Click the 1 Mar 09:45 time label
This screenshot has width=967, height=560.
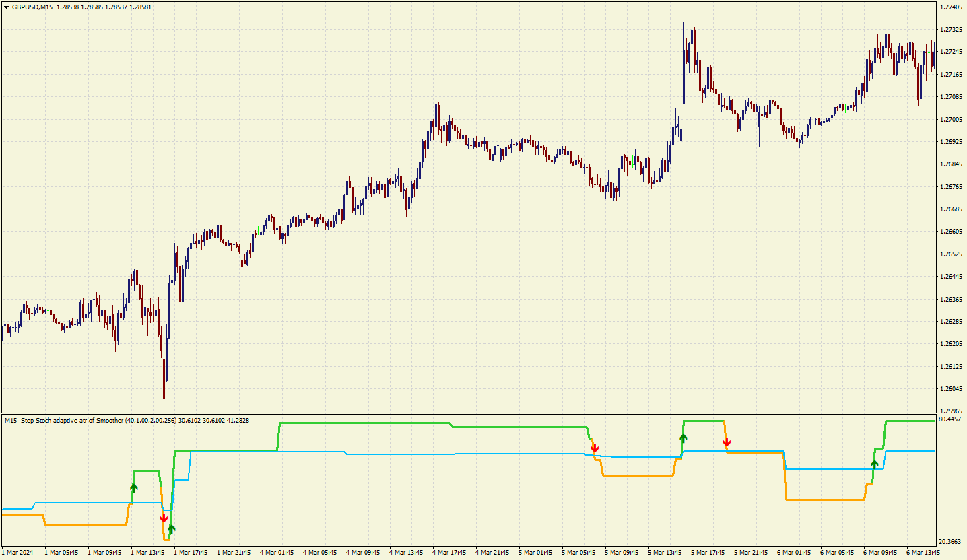tap(105, 553)
